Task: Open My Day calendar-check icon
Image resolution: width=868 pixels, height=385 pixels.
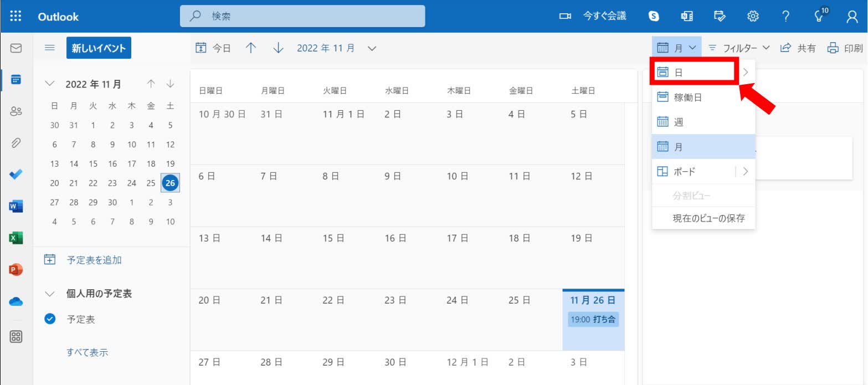Action: pyautogui.click(x=720, y=17)
